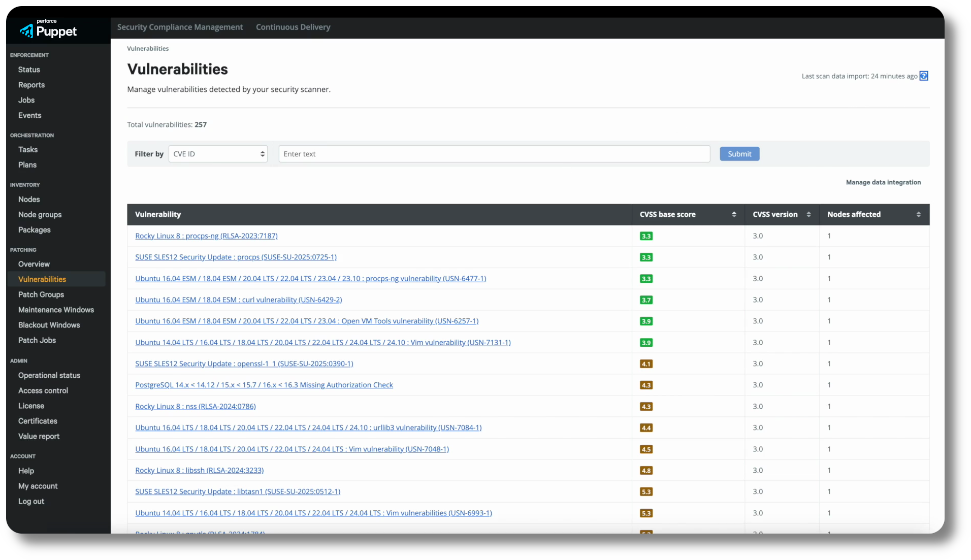This screenshot has height=560, width=971.
Task: Open the PostgreSQL Missing Authorization Check vulnerability
Action: (264, 385)
